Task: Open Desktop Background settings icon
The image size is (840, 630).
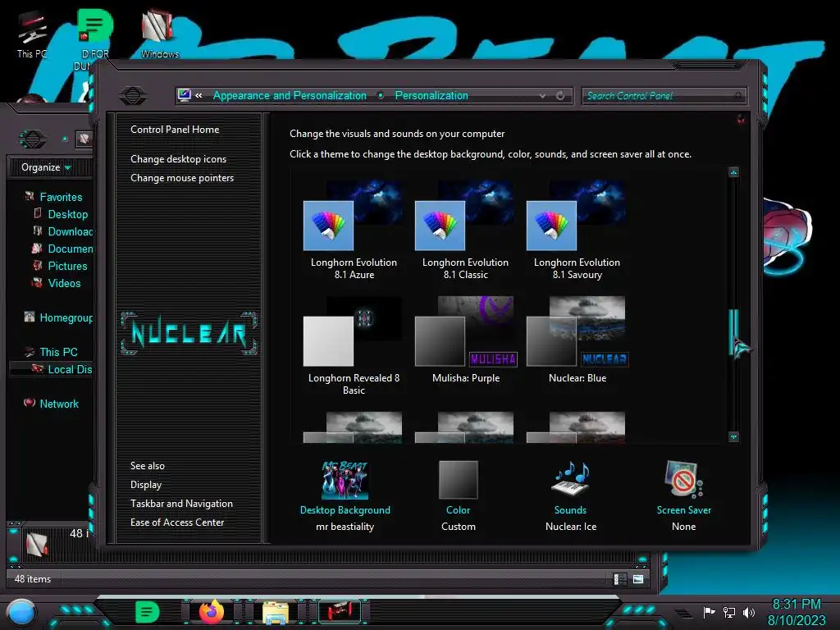Action: [345, 480]
